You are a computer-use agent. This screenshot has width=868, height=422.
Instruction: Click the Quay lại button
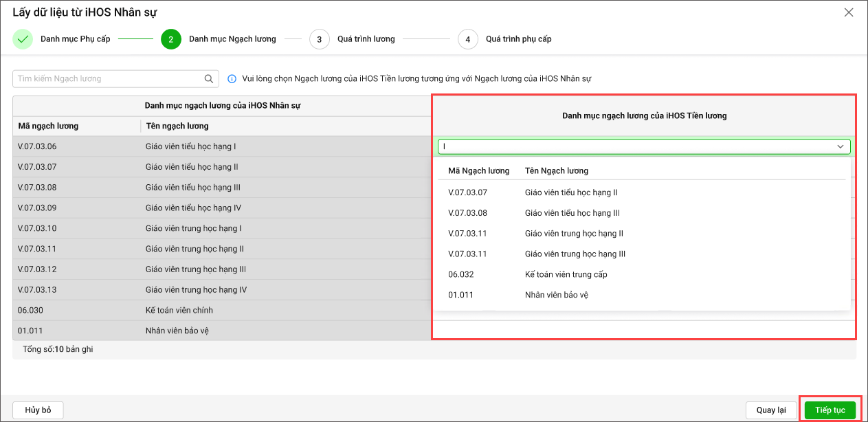click(x=771, y=410)
